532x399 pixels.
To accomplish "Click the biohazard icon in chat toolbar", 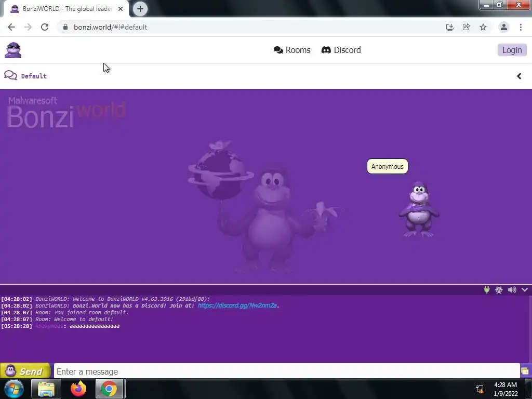I will tap(499, 290).
